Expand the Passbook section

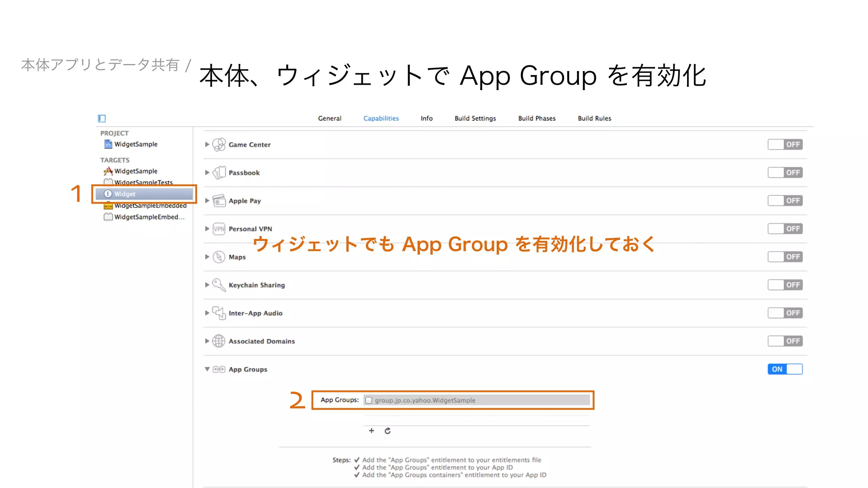(207, 172)
